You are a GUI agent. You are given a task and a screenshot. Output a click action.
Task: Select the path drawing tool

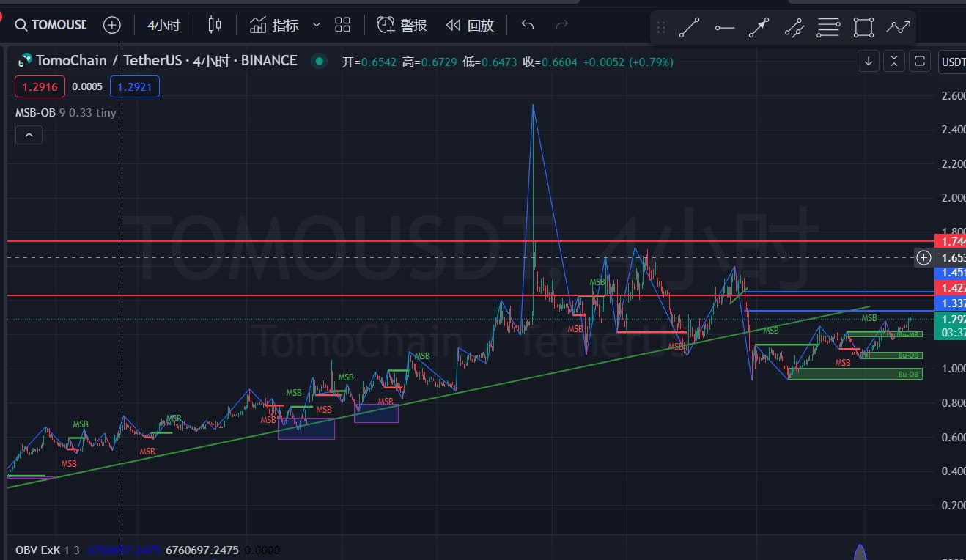(x=898, y=28)
